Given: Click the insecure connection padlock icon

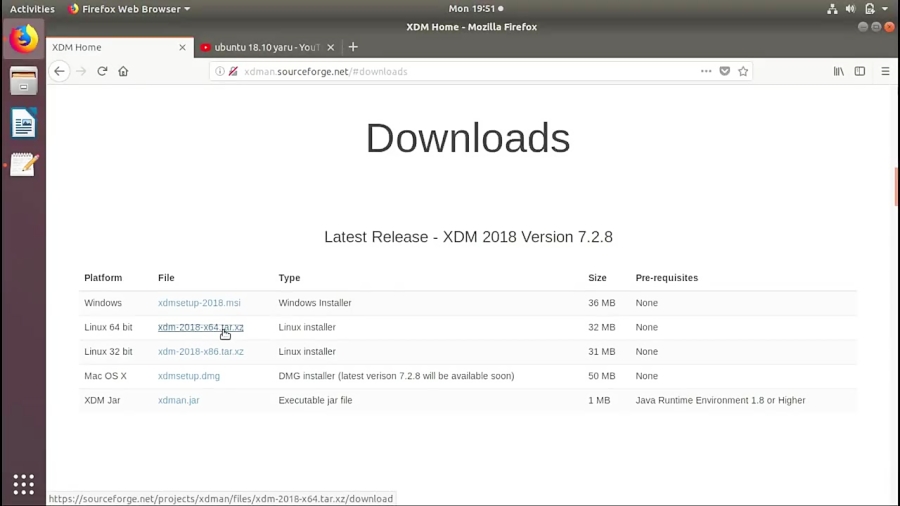Looking at the screenshot, I should 233,71.
